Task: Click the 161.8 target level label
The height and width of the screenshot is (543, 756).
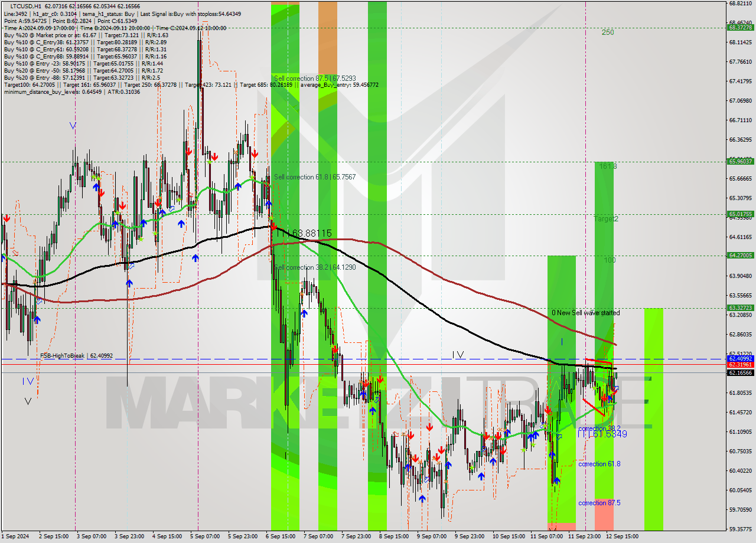Action: pyautogui.click(x=608, y=166)
